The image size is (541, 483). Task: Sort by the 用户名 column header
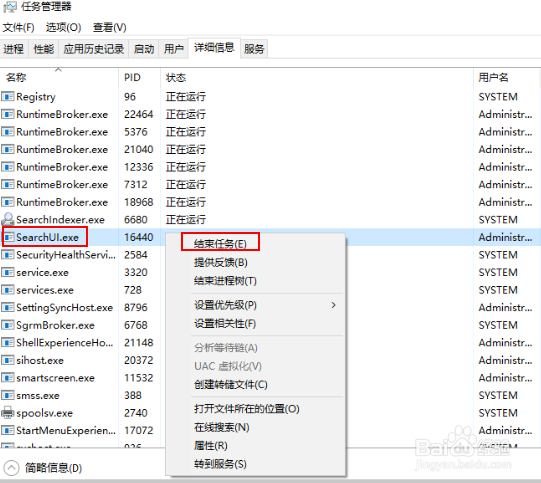pyautogui.click(x=506, y=77)
